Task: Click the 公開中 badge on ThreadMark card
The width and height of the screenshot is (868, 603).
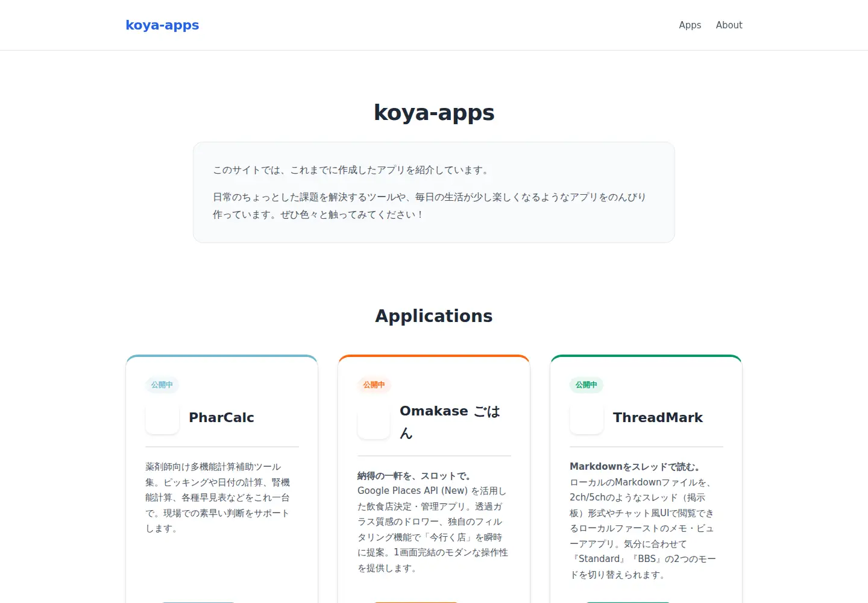Action: click(x=587, y=385)
